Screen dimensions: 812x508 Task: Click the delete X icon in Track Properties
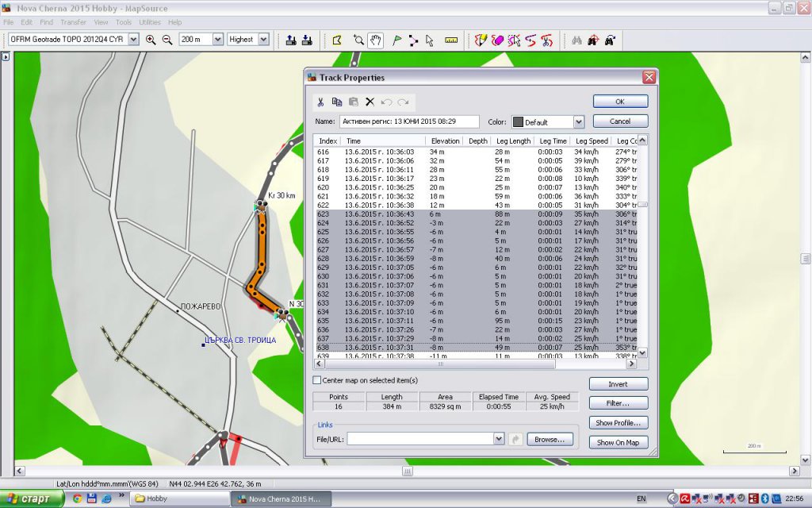pos(370,102)
